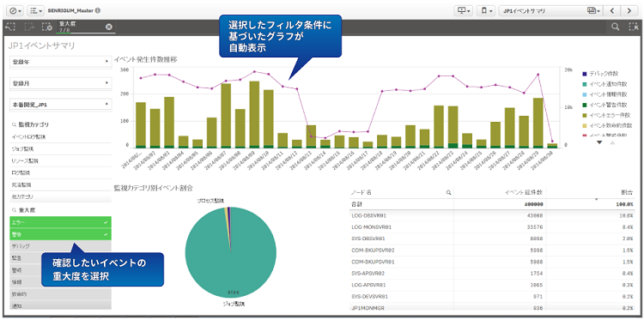Select ジョブ監視 in monitoring category list
Screen dimensions: 644x320
(x=60, y=148)
